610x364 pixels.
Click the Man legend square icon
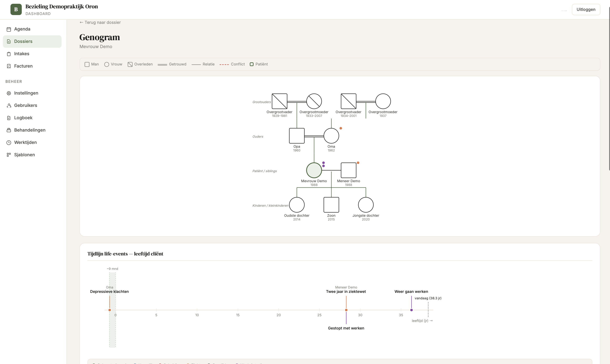87,64
